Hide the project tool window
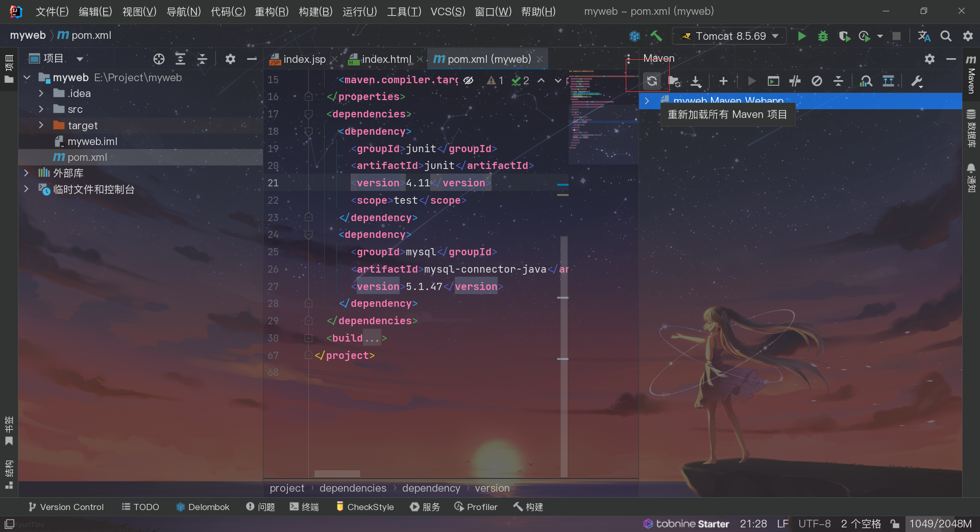The width and height of the screenshot is (980, 532). (252, 59)
